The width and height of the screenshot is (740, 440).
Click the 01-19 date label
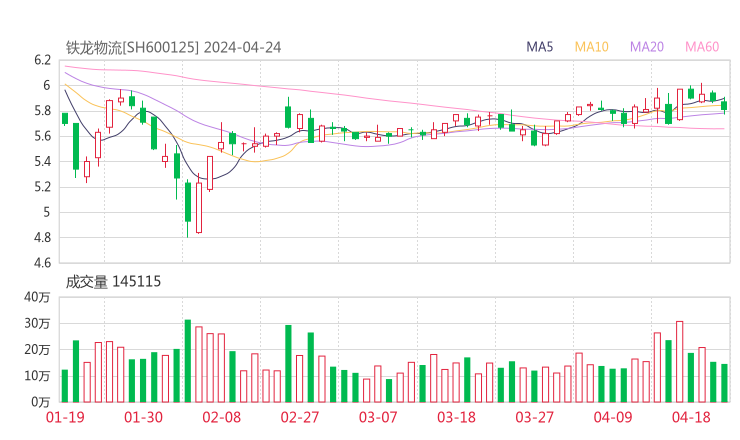[65, 417]
